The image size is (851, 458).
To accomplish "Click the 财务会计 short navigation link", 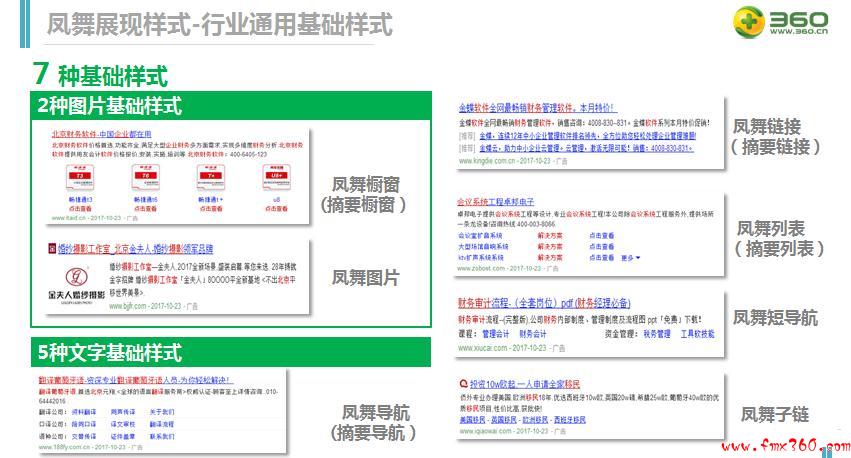I will click(x=533, y=334).
